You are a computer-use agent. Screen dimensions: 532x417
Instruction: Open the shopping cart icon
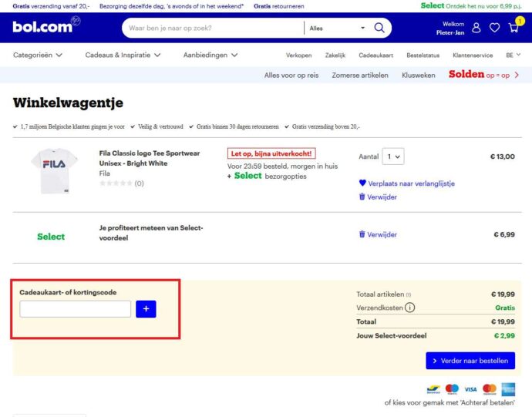point(513,28)
